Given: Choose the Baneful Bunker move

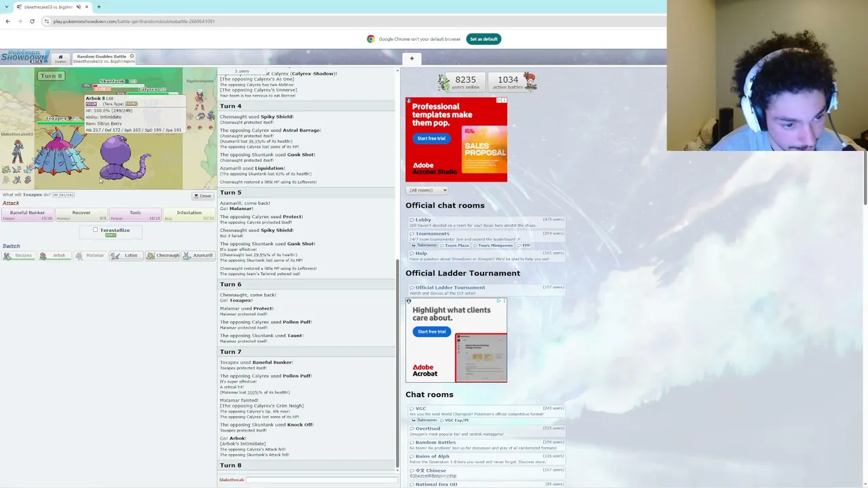Looking at the screenshot, I should point(27,215).
